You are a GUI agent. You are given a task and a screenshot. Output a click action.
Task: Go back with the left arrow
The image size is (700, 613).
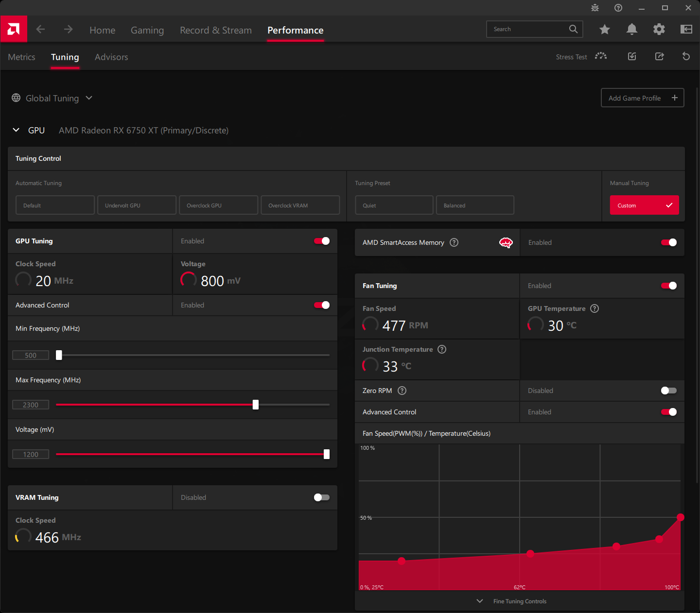click(x=40, y=29)
